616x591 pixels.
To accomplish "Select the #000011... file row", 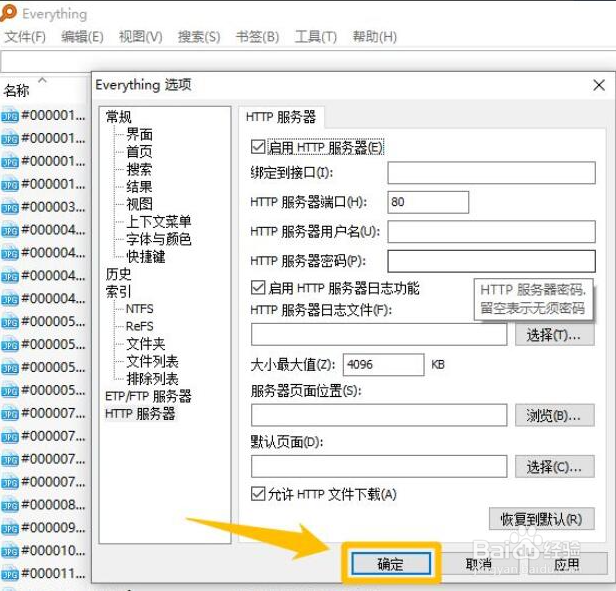I will [43, 573].
